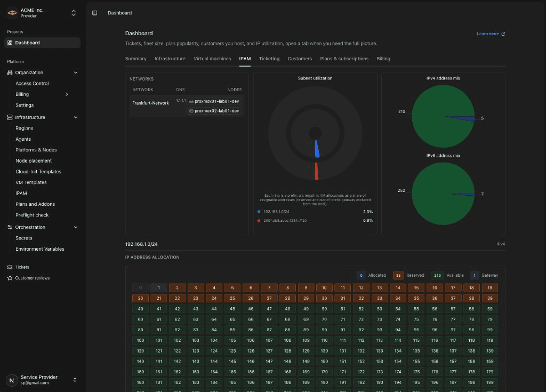Open the Service Provider account menu chevrons
The height and width of the screenshot is (392, 546).
[75, 380]
